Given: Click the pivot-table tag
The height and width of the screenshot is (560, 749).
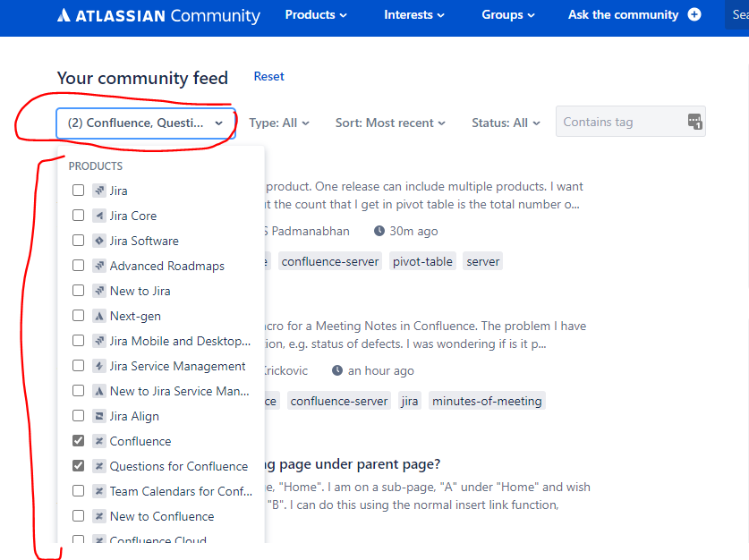Looking at the screenshot, I should tap(422, 261).
